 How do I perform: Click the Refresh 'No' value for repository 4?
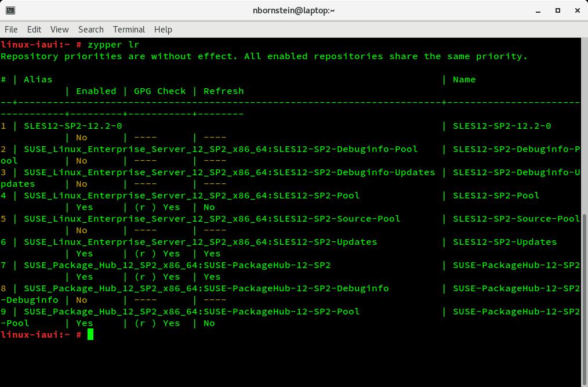pos(209,207)
